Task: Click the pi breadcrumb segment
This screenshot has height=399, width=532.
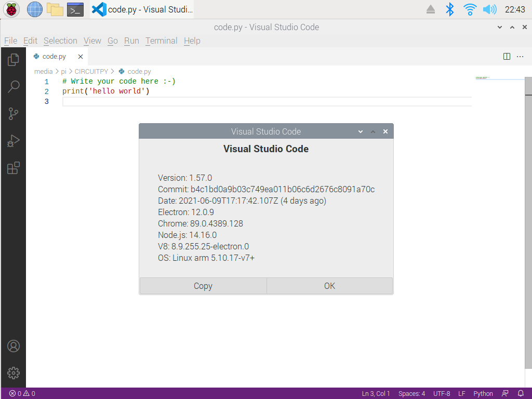Action: [63, 71]
